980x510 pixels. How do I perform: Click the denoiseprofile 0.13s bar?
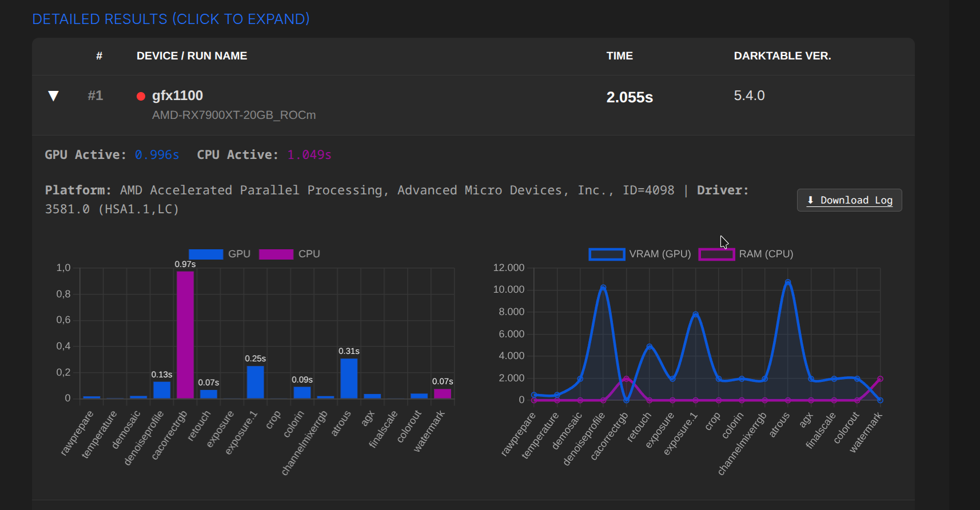coord(162,390)
